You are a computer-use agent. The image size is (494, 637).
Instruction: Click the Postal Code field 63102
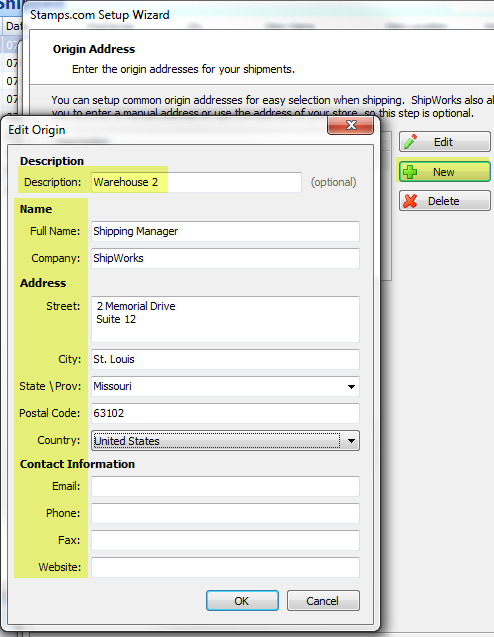(225, 413)
